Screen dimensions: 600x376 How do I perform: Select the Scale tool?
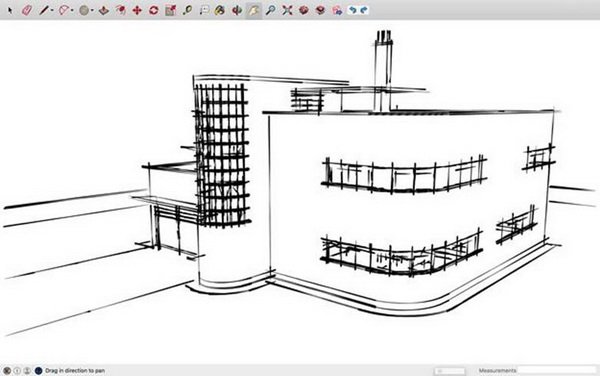tap(171, 10)
